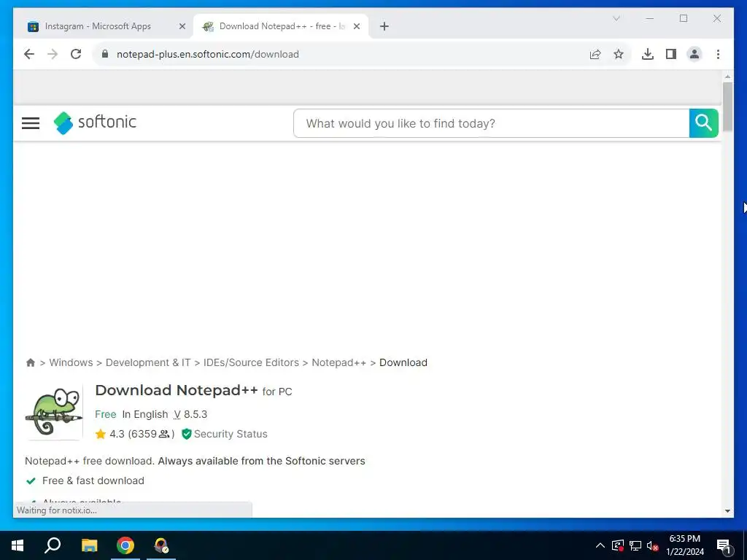Click the page vertical scrollbar thumb
The height and width of the screenshot is (560, 747).
(x=727, y=106)
